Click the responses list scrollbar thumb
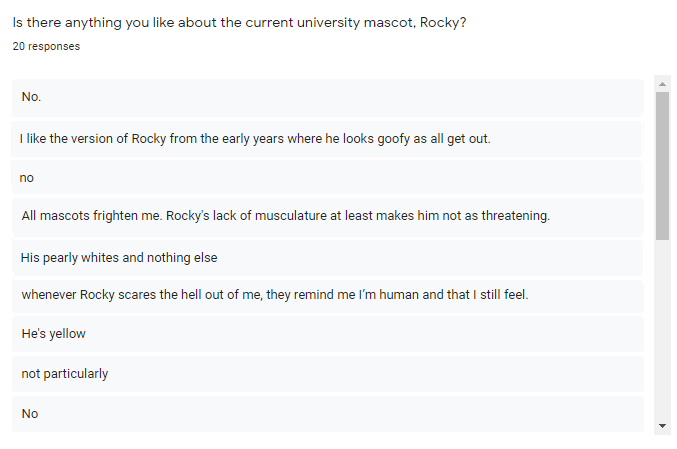677x449 pixels. (x=662, y=165)
